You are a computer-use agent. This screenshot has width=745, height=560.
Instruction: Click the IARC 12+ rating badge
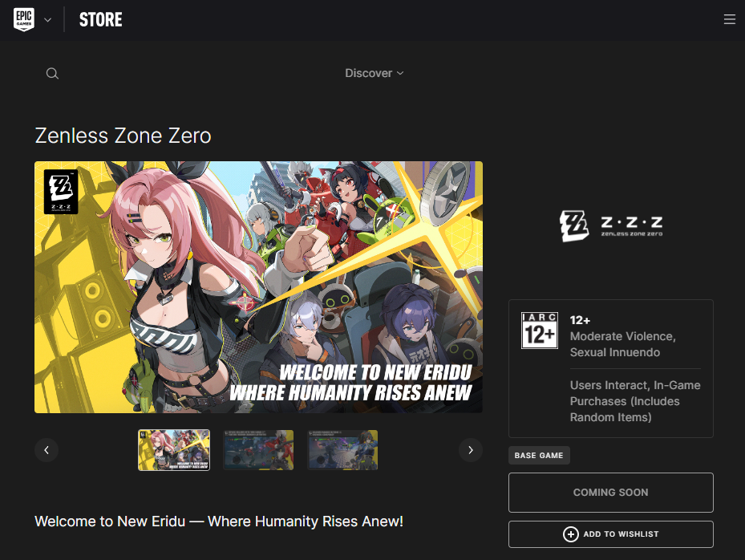pyautogui.click(x=539, y=331)
